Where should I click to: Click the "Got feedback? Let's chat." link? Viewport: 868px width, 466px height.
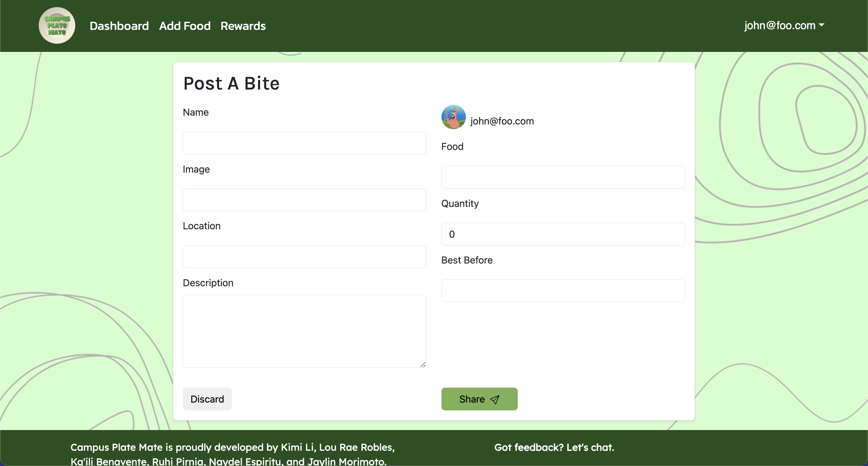coord(554,447)
